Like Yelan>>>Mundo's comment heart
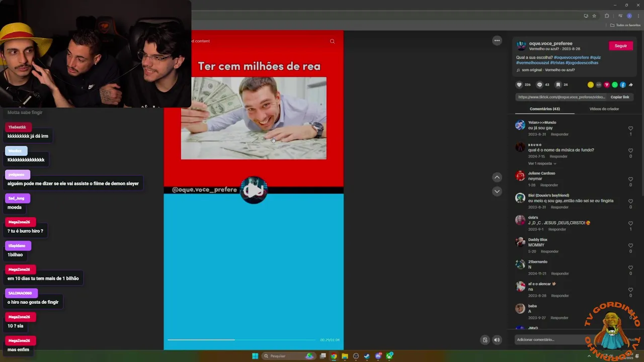 (x=630, y=128)
